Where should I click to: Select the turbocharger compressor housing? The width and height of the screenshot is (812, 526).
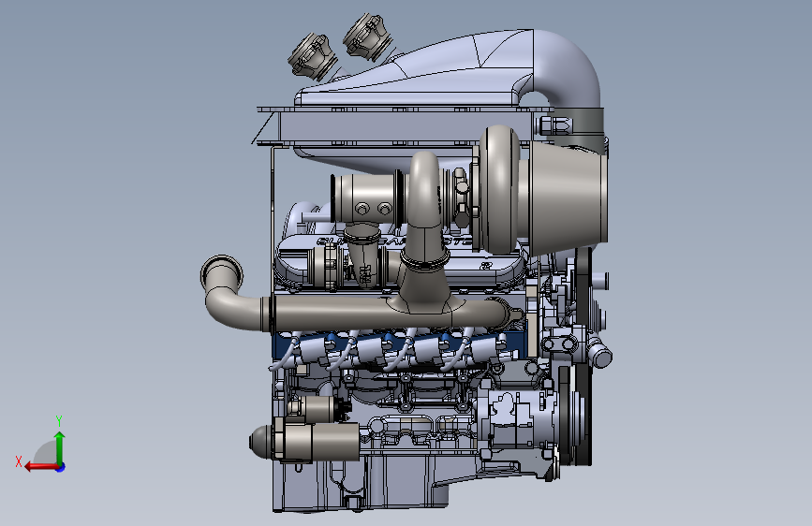pyautogui.click(x=499, y=189)
